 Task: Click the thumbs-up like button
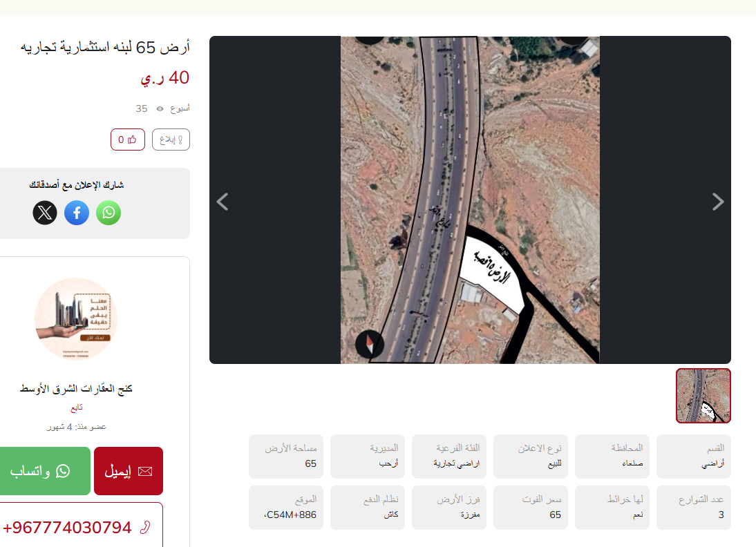[x=128, y=140]
